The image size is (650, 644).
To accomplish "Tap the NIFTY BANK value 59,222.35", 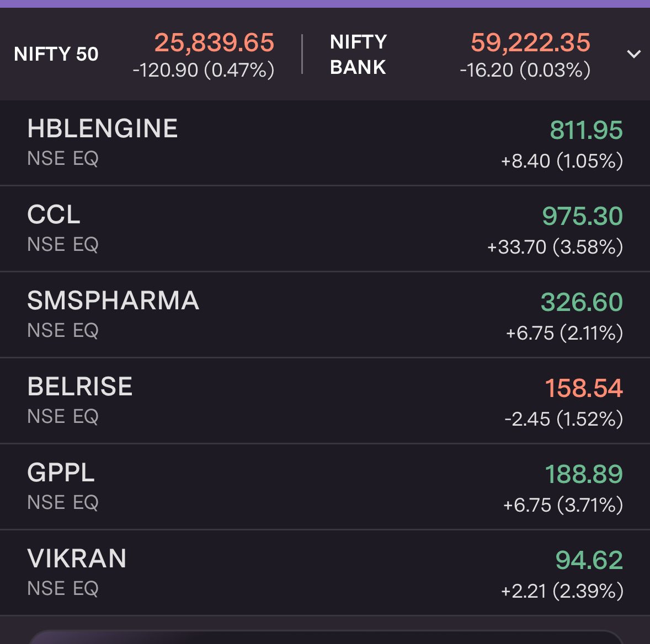I will click(x=530, y=42).
